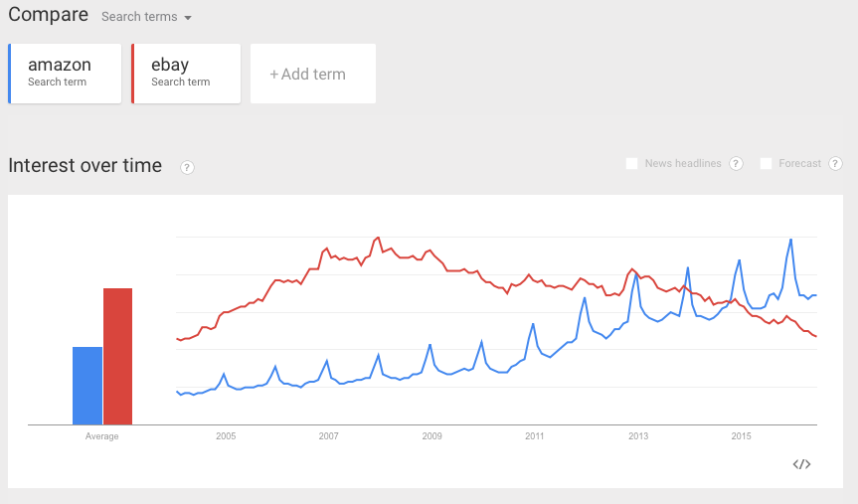Click the Interest over time heading

(x=86, y=166)
